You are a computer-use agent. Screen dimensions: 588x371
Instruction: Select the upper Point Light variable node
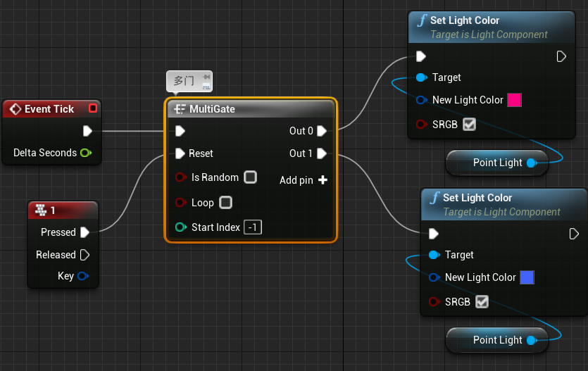(497, 163)
